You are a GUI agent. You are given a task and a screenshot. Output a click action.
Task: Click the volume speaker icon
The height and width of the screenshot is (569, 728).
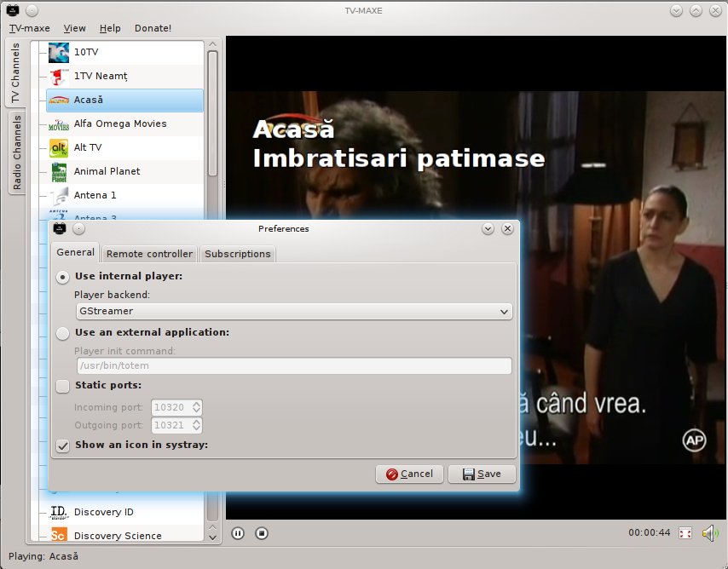coord(710,533)
